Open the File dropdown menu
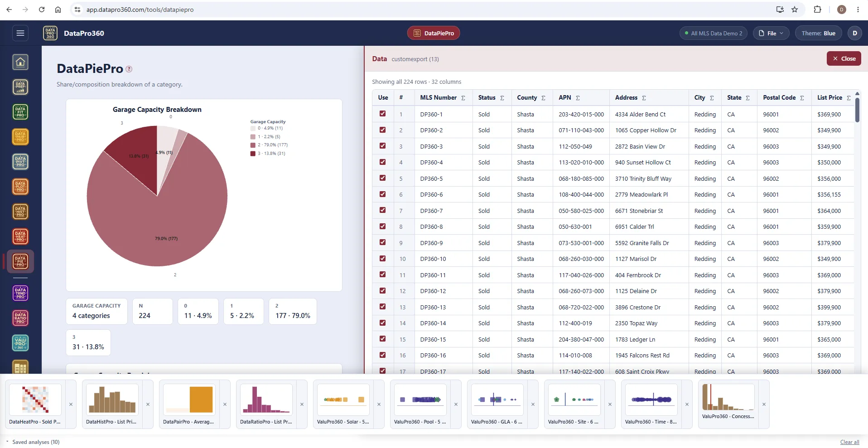868x448 pixels. tap(771, 33)
